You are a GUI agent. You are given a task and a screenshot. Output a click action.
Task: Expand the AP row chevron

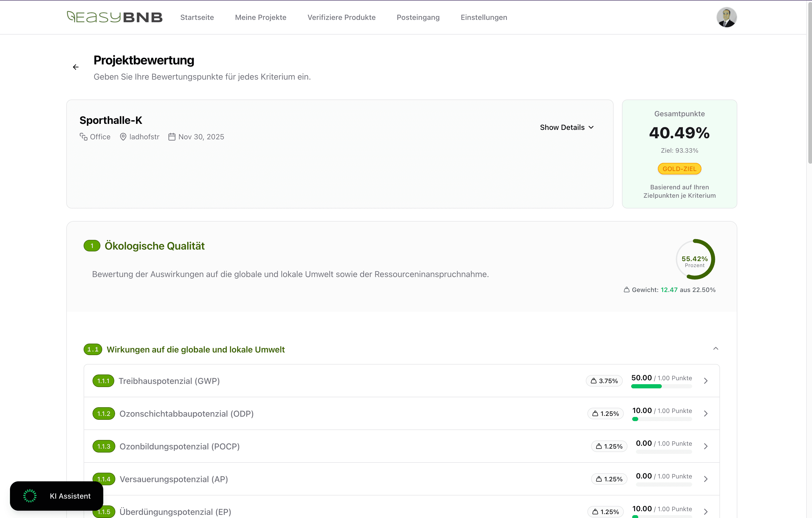[x=705, y=479]
